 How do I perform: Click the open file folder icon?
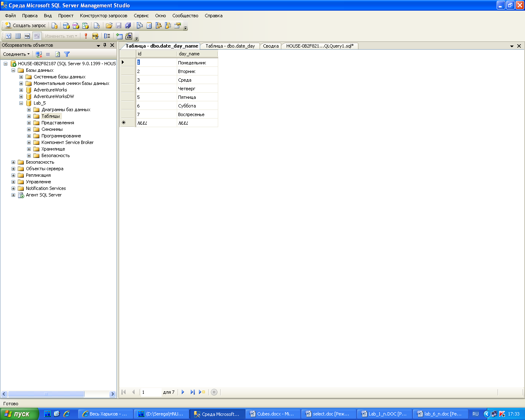(x=109, y=25)
